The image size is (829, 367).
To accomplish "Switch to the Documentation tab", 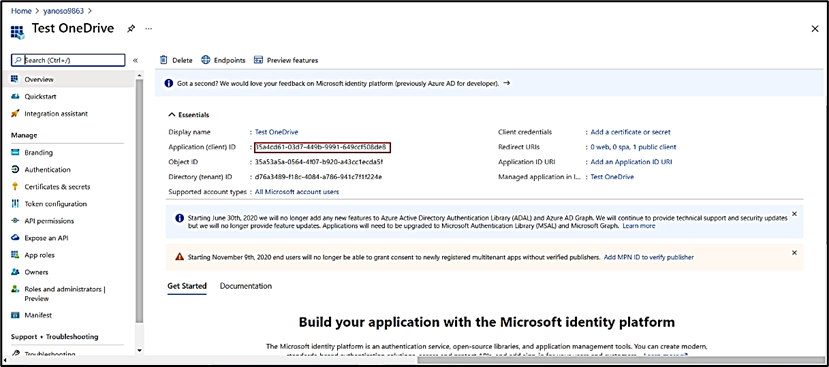I will (x=246, y=286).
